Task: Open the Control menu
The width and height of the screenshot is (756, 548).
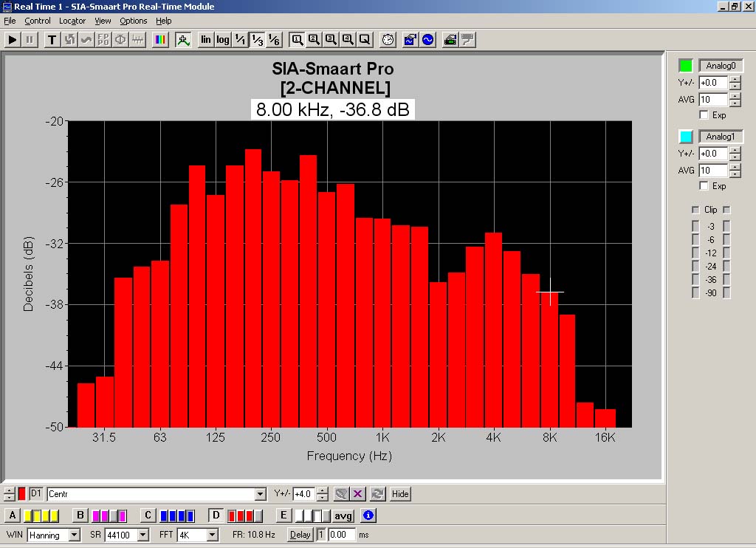Action: [x=38, y=21]
